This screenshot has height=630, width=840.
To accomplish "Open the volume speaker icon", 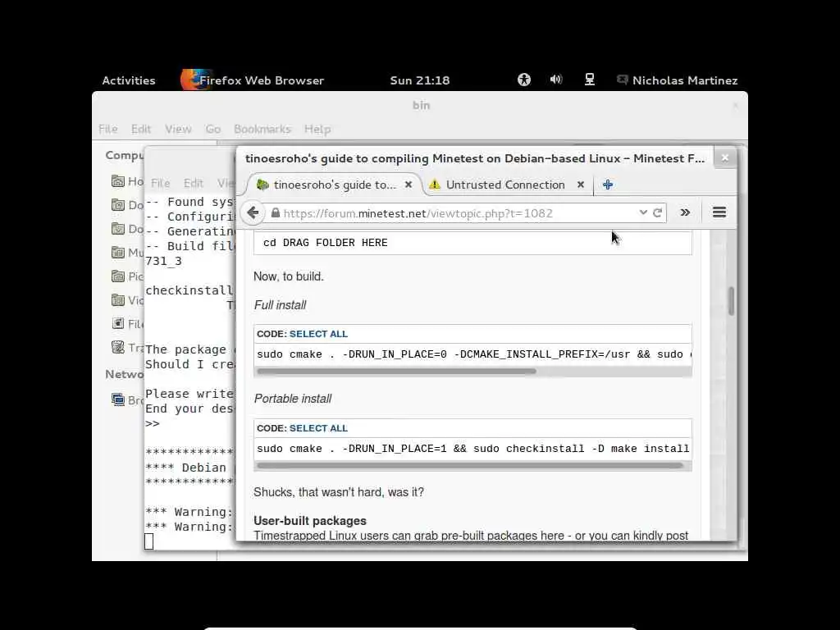I will tap(556, 80).
